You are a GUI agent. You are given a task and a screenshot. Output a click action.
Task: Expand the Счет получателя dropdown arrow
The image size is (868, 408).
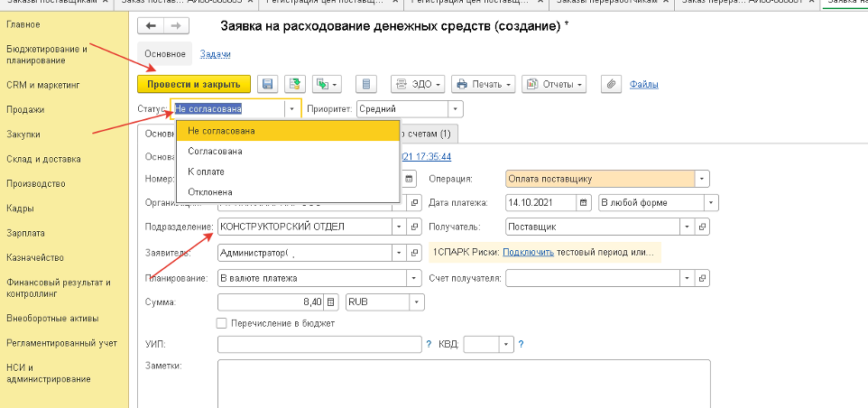688,278
